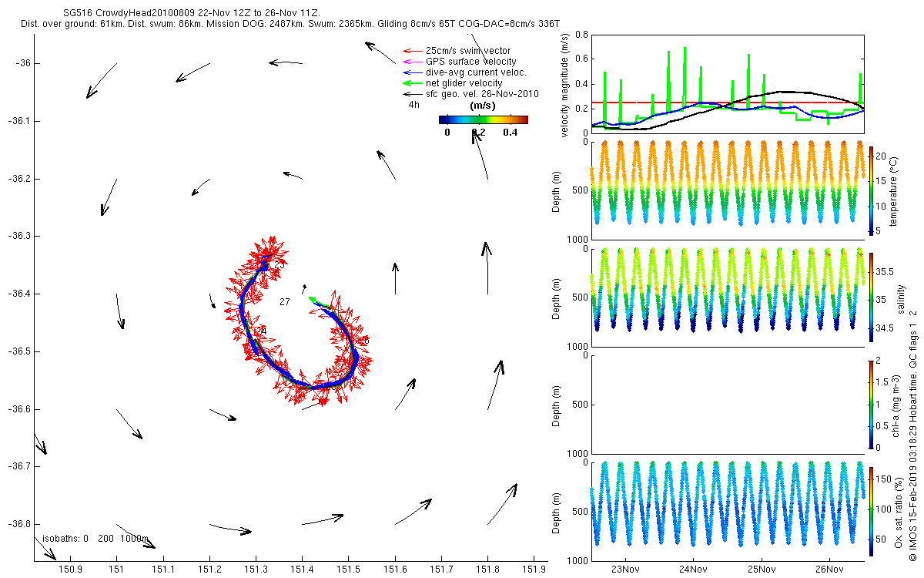Click the 'Dist. over ground: 61km' subtitle line
The width and height of the screenshot is (924, 578).
pos(291,25)
